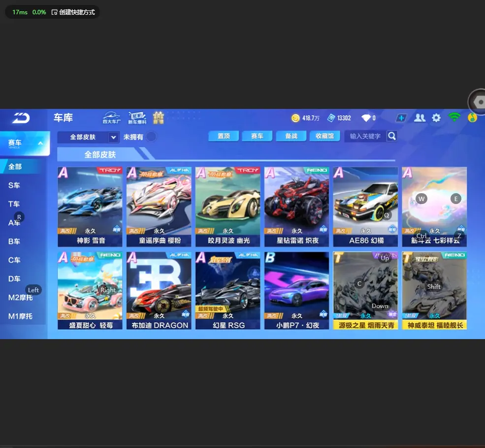Click the 0.0% packet loss readout
Image resolution: width=485 pixels, height=448 pixels.
coord(39,12)
